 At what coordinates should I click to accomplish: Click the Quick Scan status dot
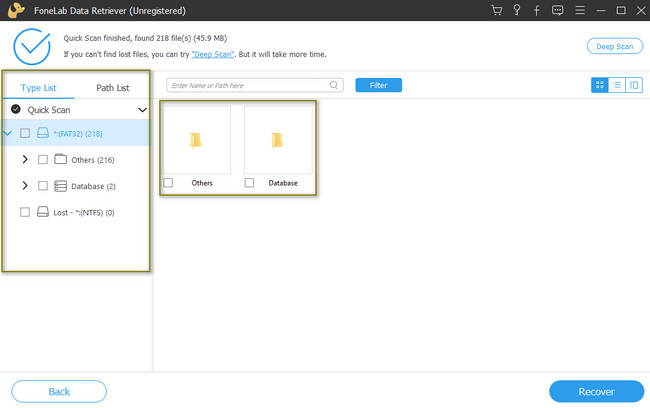(16, 109)
